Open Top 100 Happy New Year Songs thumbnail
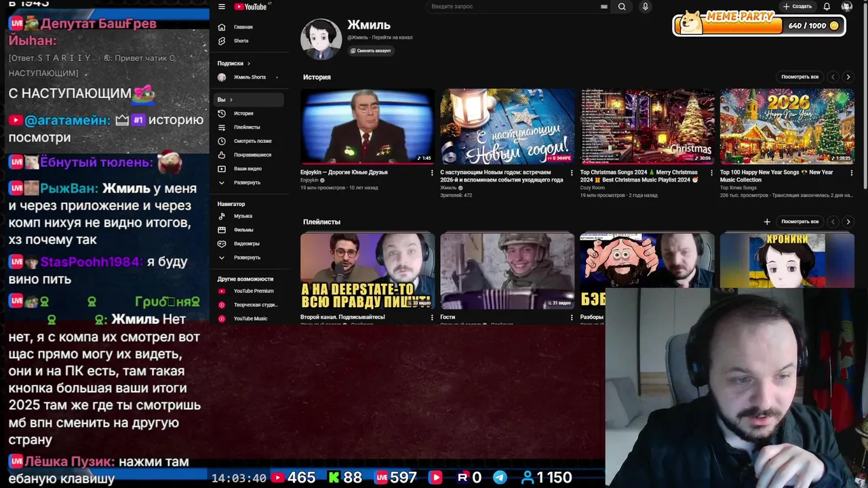The height and width of the screenshot is (488, 868). (x=787, y=126)
